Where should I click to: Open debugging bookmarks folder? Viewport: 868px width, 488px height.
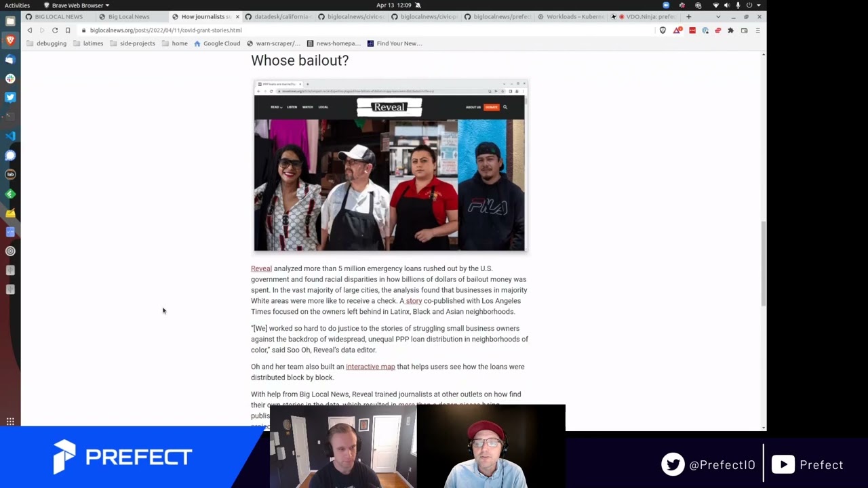[x=46, y=43]
